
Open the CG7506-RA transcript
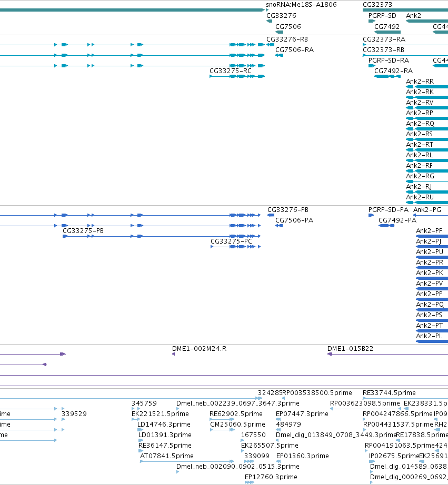point(279,55)
